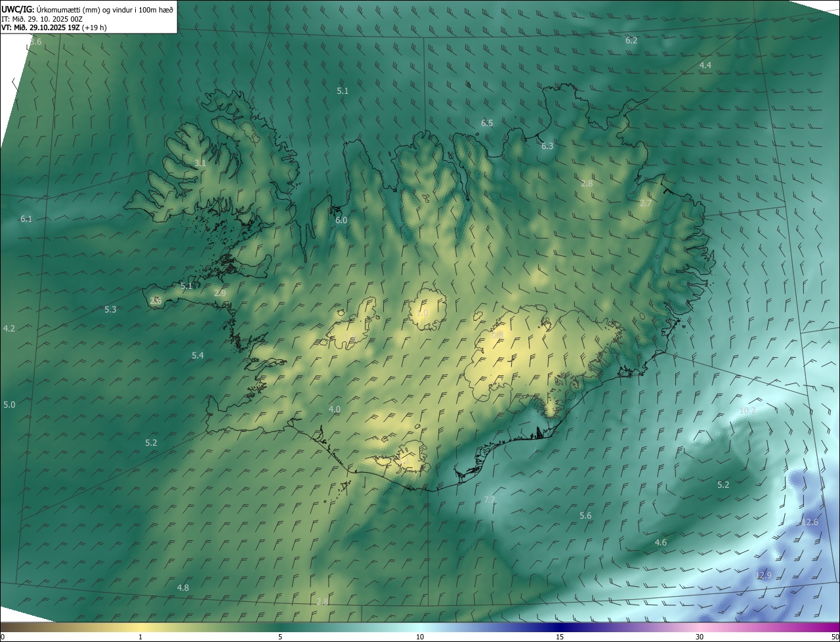Select the 3.1 value over the Westfjords

pyautogui.click(x=200, y=163)
